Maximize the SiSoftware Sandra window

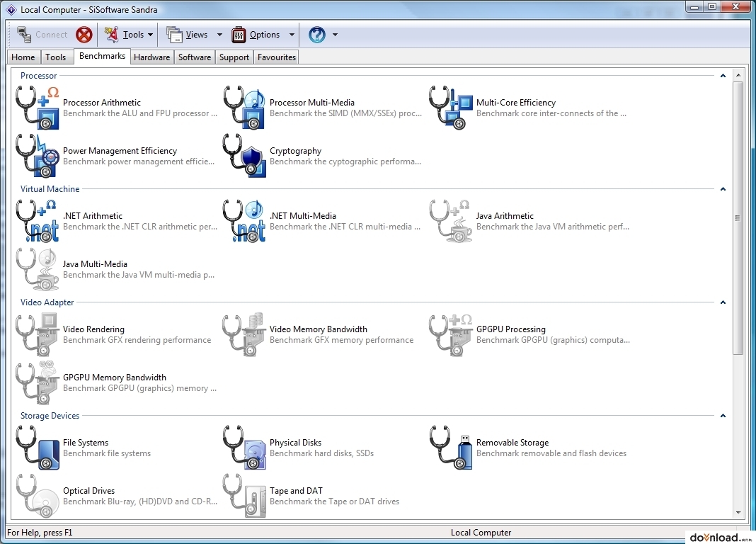pyautogui.click(x=711, y=7)
